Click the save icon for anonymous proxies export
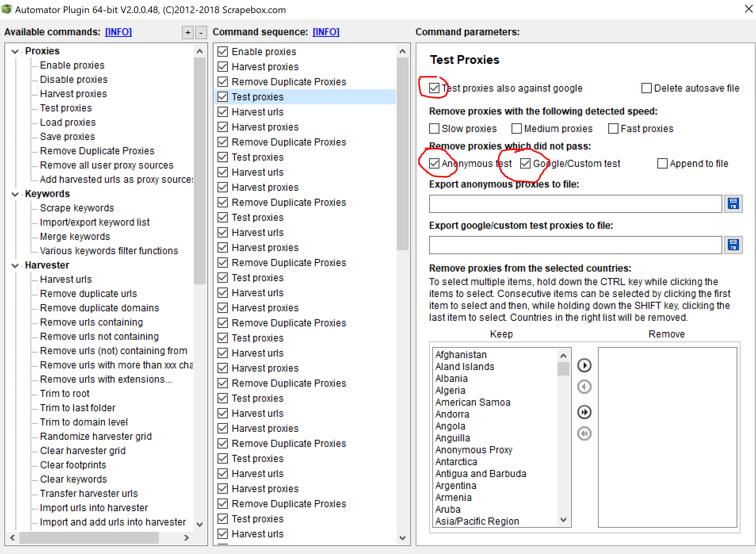756x554 pixels. [x=733, y=204]
